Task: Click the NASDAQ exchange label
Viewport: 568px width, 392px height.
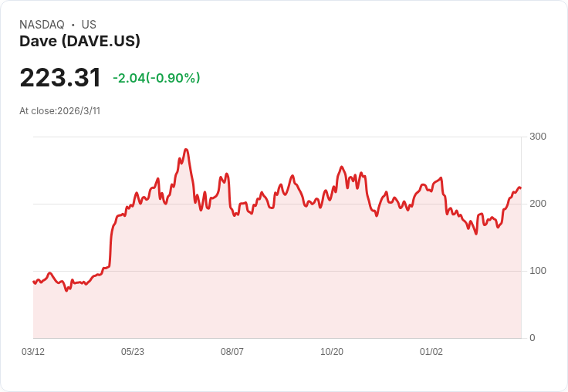Action: point(42,25)
